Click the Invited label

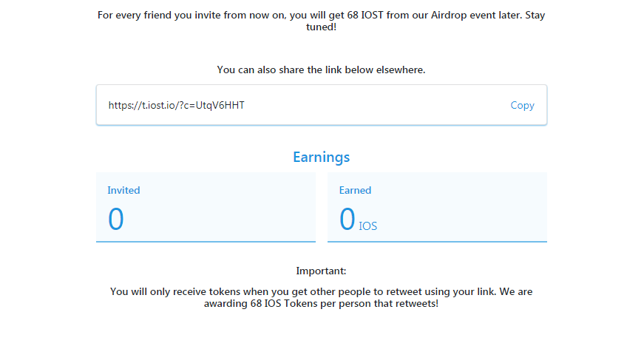(x=123, y=190)
